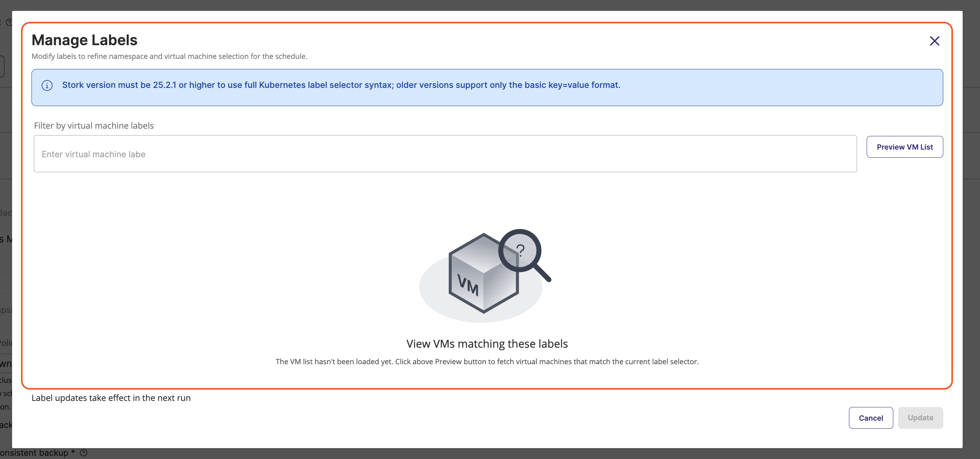Focus the virtual machine label input field
The image size is (980, 459).
445,154
